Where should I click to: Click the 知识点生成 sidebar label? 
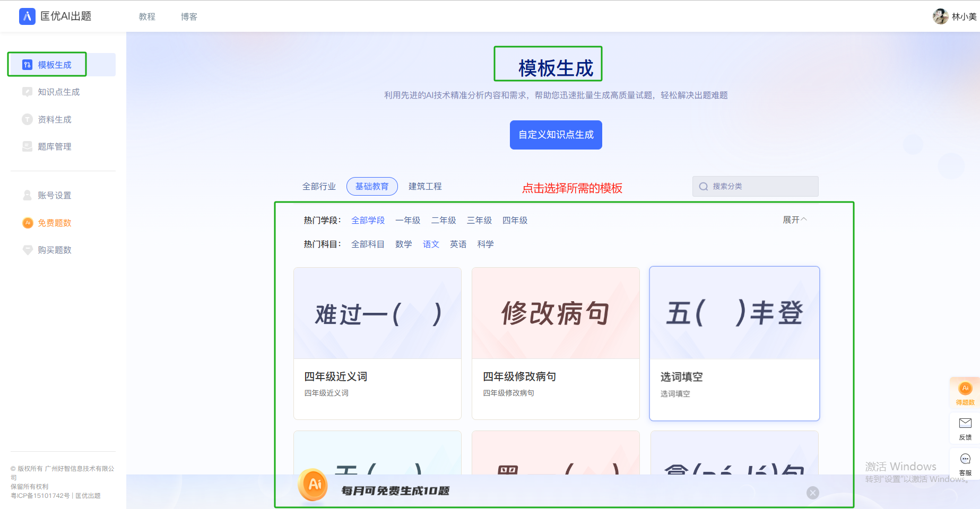pos(59,92)
